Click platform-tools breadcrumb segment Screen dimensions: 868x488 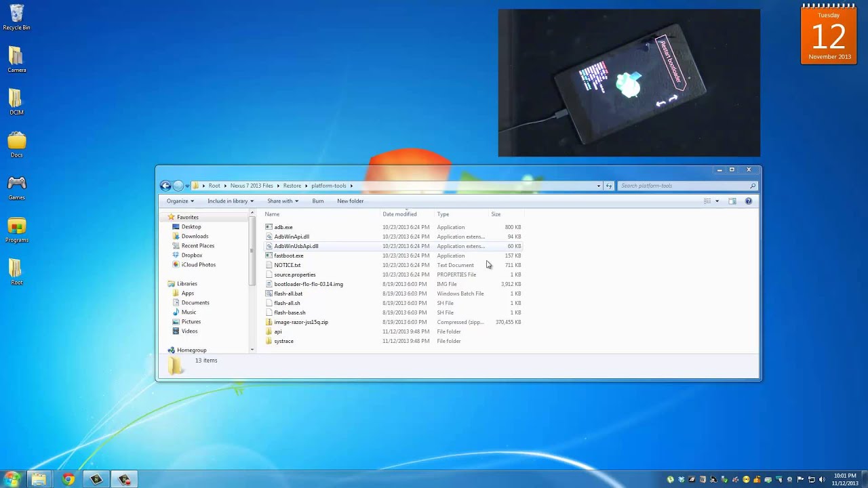328,186
